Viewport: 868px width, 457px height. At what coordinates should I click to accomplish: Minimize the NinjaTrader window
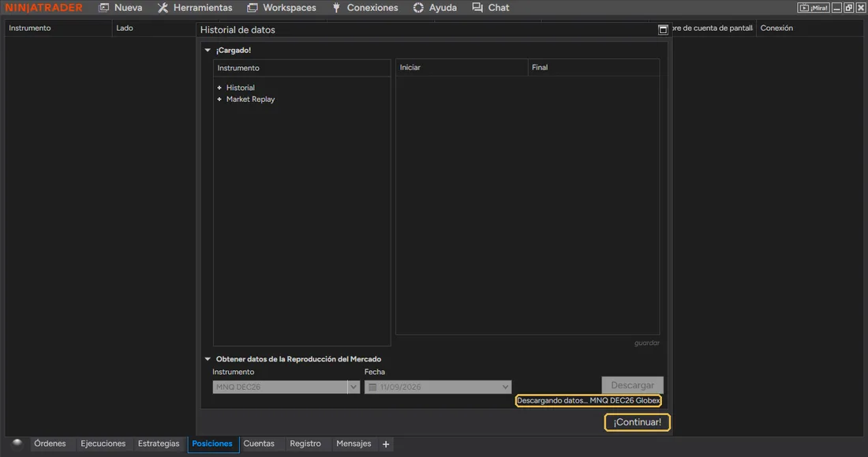[836, 8]
